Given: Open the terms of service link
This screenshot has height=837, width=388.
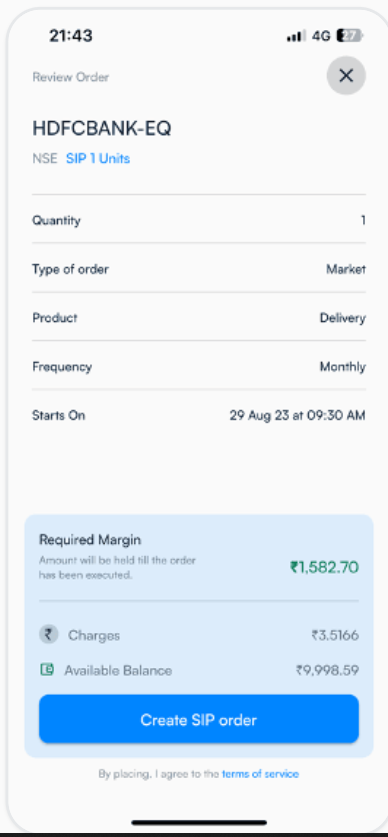Looking at the screenshot, I should point(260,773).
